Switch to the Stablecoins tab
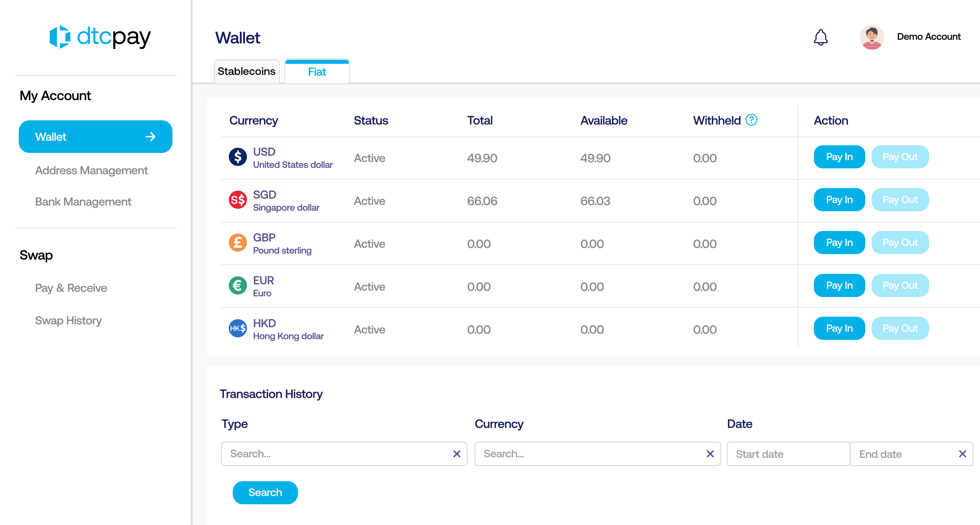 pos(246,72)
